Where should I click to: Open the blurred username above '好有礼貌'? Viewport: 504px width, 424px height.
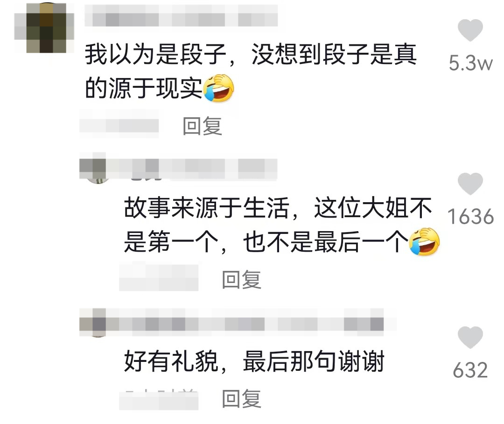[x=251, y=322]
